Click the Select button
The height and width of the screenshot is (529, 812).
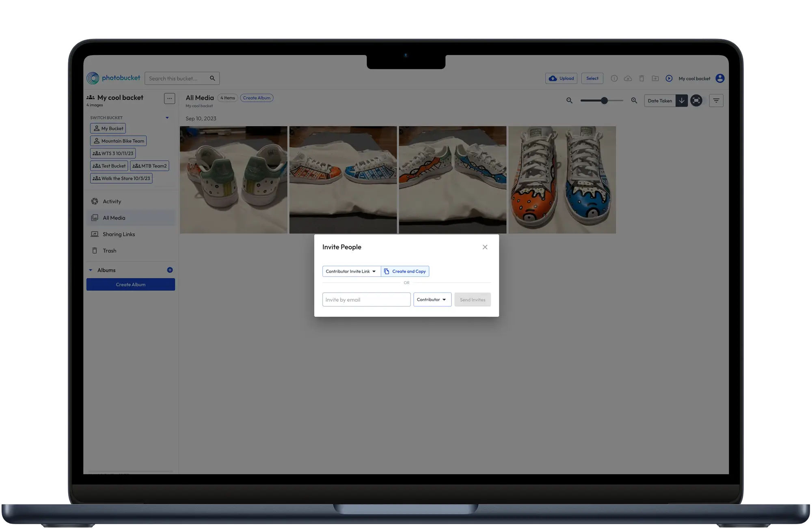592,78
